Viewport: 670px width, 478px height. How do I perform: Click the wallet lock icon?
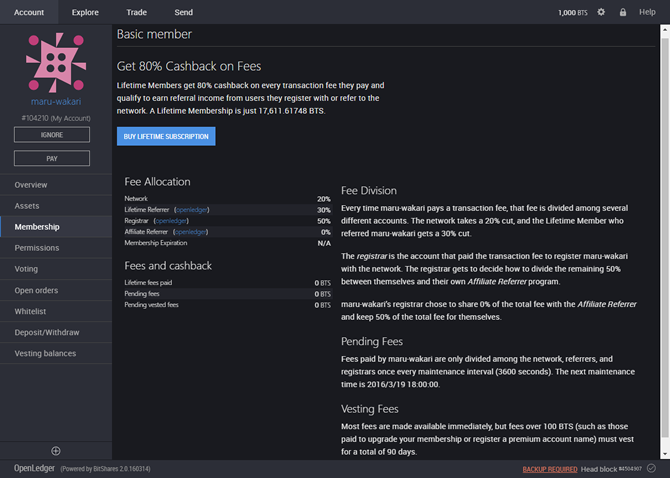[623, 12]
